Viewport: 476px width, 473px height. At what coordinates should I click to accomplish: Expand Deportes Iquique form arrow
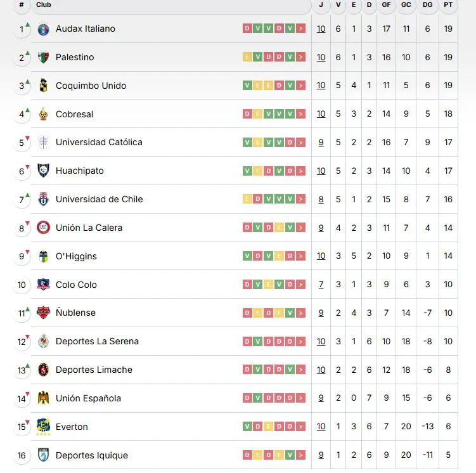tap(300, 455)
